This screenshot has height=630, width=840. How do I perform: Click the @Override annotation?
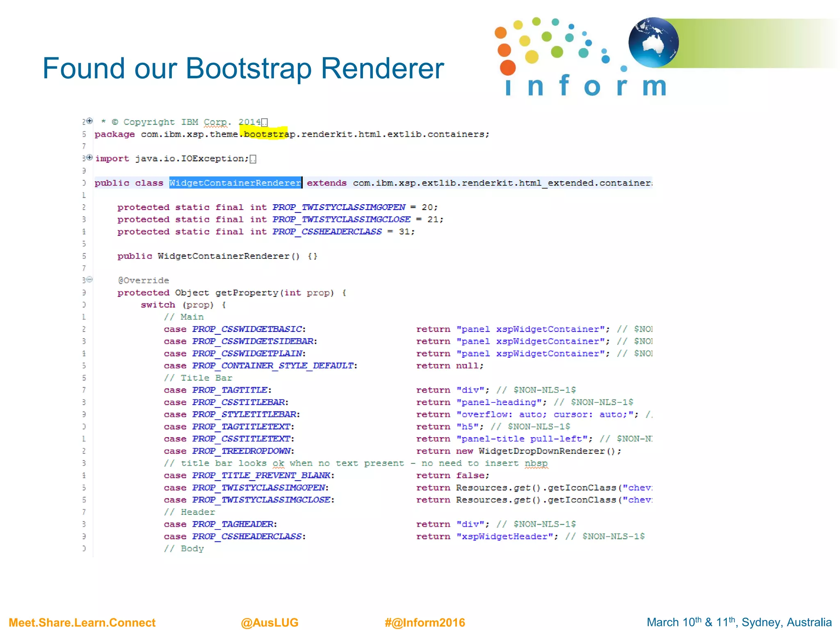click(144, 281)
